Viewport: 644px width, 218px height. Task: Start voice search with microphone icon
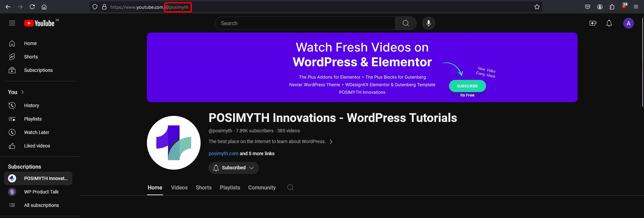coord(428,23)
